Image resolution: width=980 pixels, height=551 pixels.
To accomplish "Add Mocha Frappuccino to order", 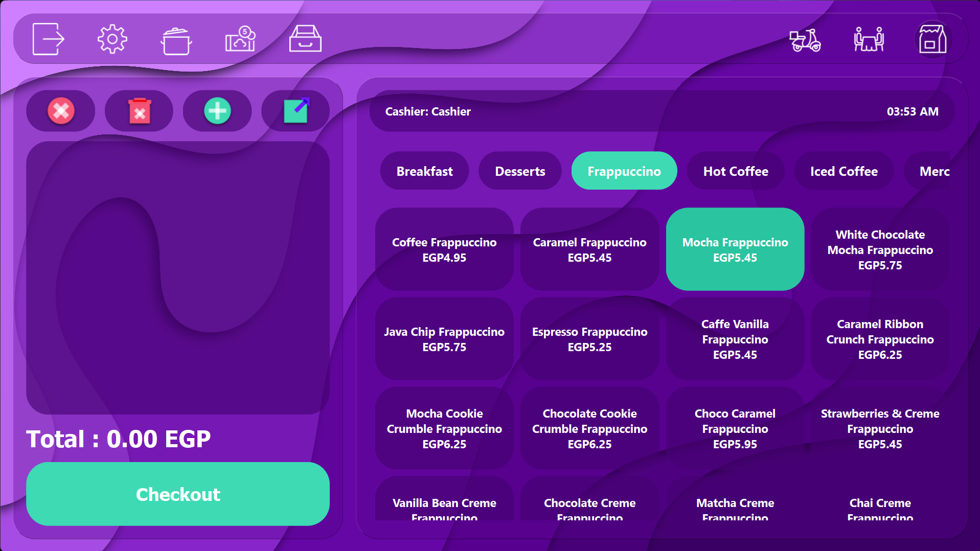I will [735, 249].
